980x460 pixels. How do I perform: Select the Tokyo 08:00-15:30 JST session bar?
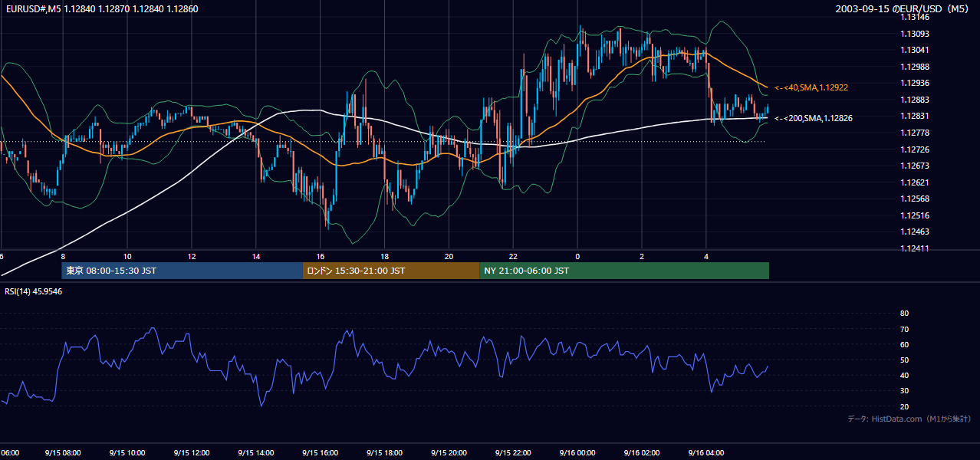coord(183,271)
